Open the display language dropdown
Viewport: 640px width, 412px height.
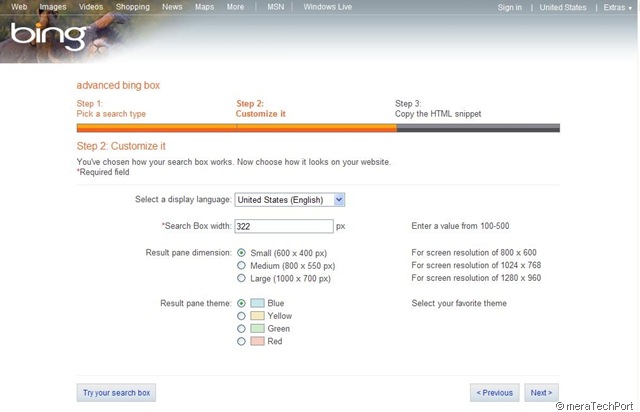(289, 200)
